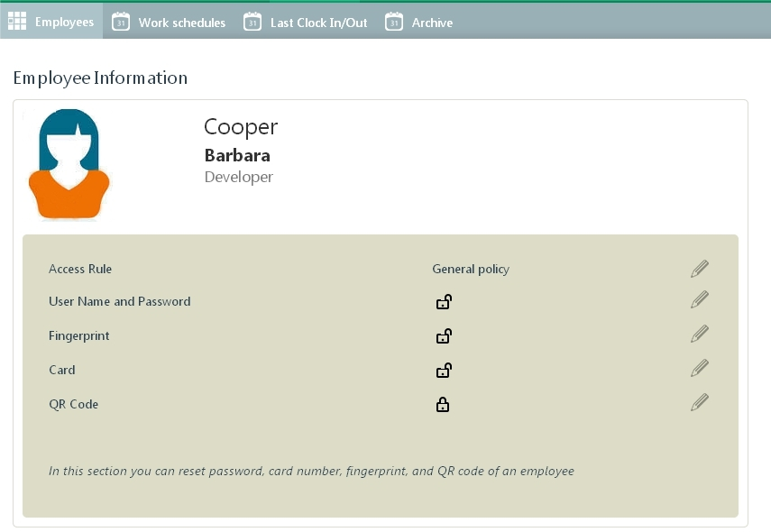Click the Fingerprint edit pencil icon

[700, 335]
